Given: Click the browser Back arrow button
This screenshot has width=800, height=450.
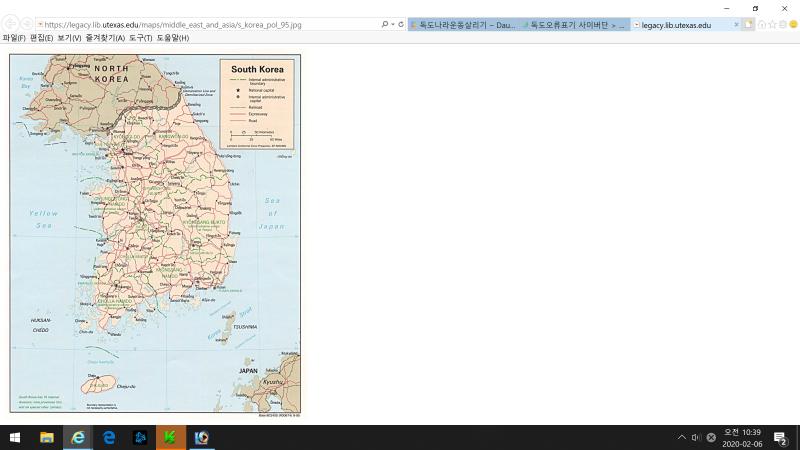Looking at the screenshot, I should [x=9, y=24].
